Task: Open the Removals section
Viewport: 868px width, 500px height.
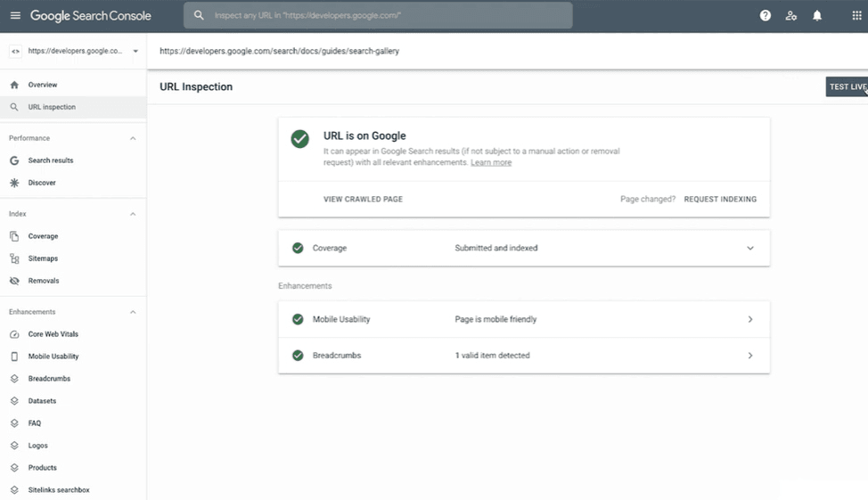Action: click(x=43, y=281)
